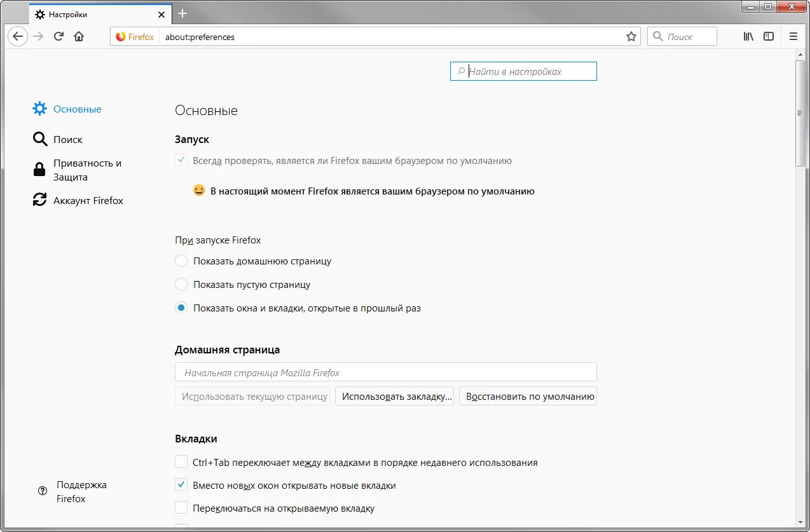This screenshot has height=532, width=810.
Task: Click the Firefox identity icon in address bar
Action: tap(135, 37)
